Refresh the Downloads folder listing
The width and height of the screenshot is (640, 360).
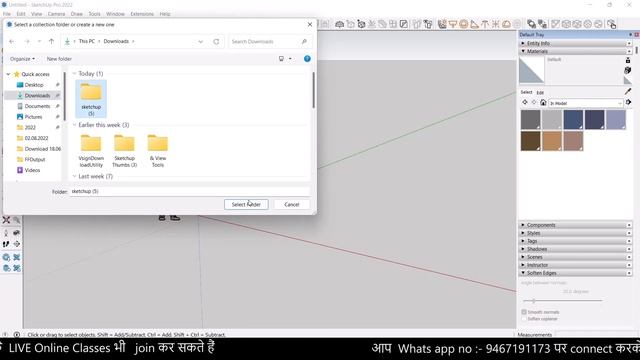(x=216, y=41)
